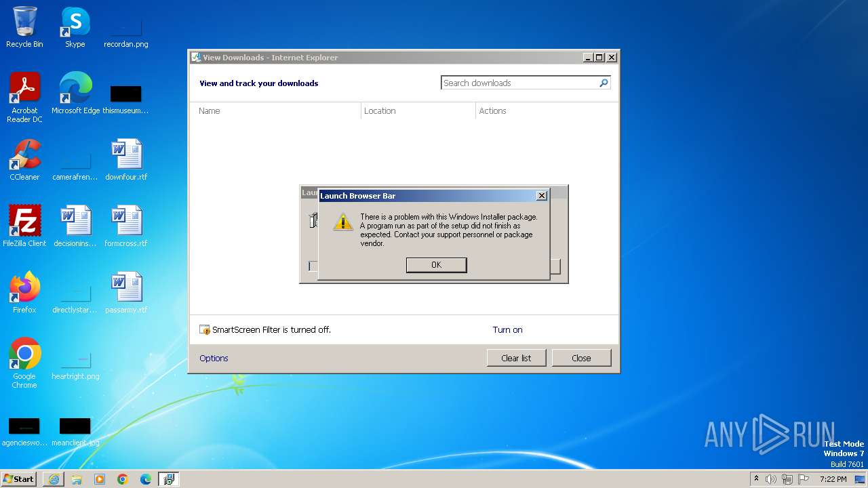This screenshot has width=868, height=488.
Task: Open Chrome from the taskbar
Action: [123, 479]
